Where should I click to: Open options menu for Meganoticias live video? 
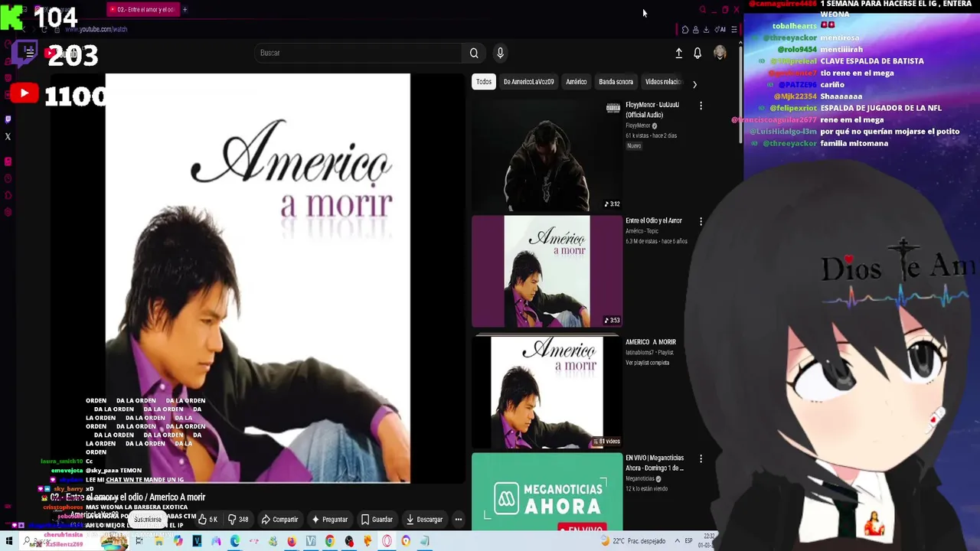[x=701, y=458]
